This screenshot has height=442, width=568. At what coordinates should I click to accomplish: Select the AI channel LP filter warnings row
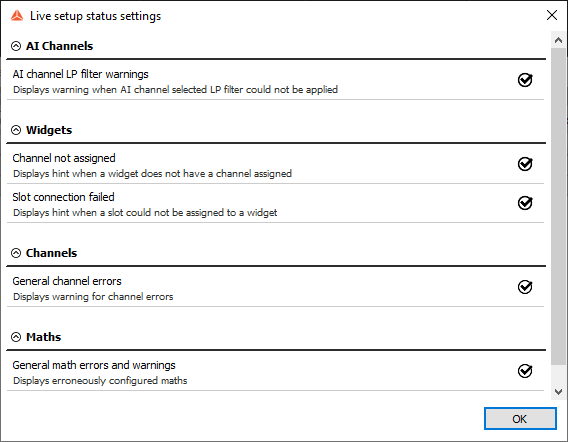tap(275, 80)
